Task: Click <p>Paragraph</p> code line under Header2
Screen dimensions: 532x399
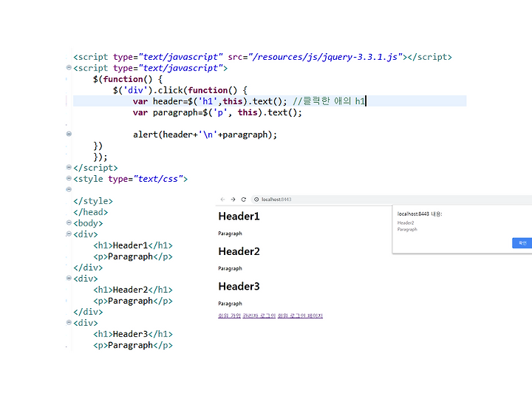Action: click(x=133, y=301)
